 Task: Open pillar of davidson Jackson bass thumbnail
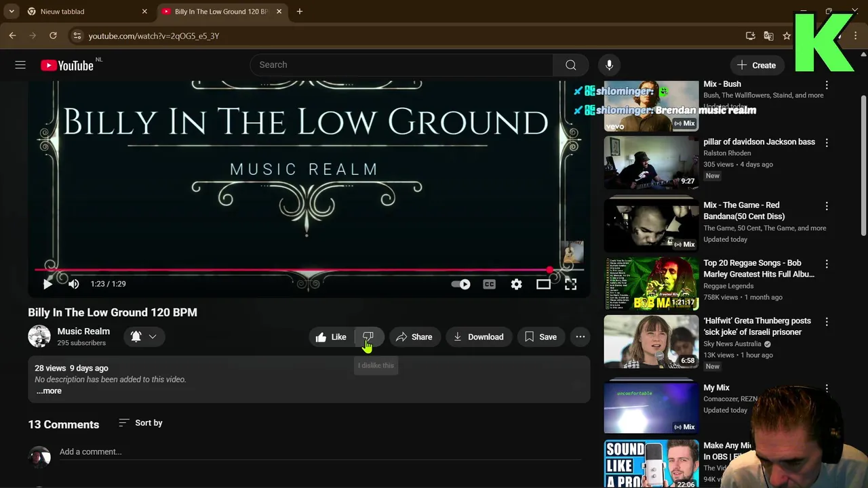coord(651,163)
